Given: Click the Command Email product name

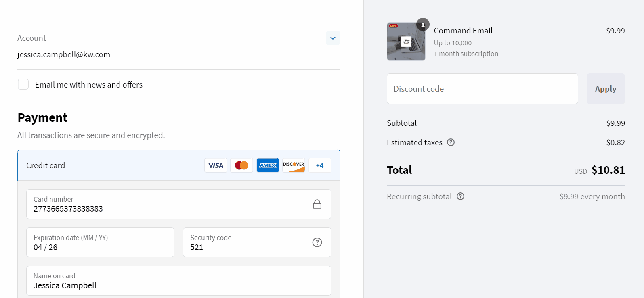Looking at the screenshot, I should (x=463, y=31).
